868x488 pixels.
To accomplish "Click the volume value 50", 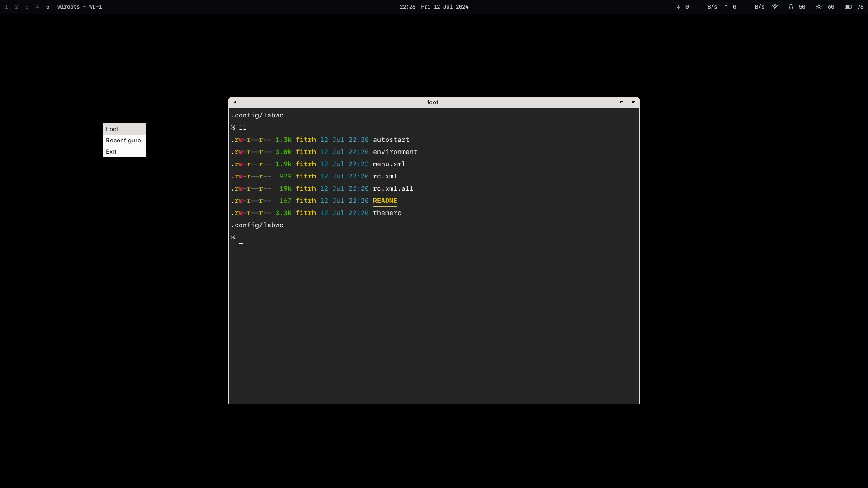I will point(802,7).
